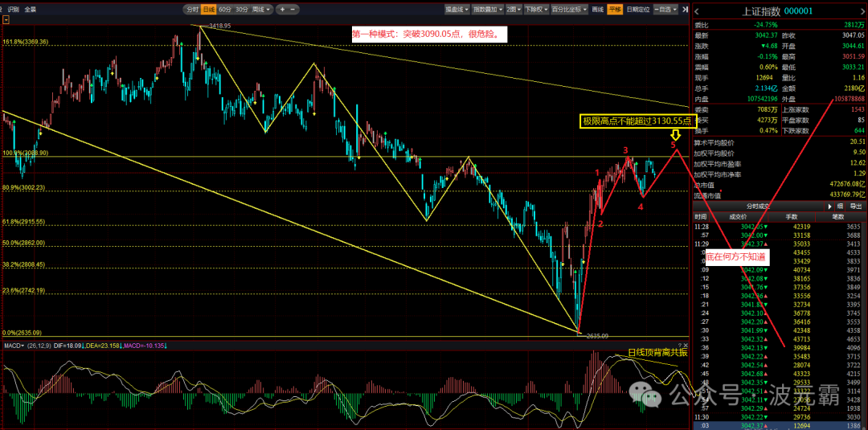Zoom out chart with minus button
868x430 pixels.
point(293,9)
